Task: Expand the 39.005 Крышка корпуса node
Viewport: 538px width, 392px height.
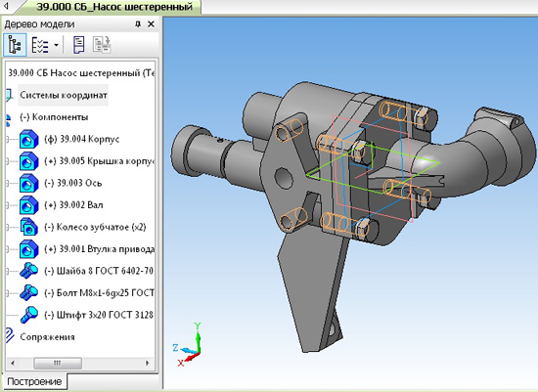Action: [x=8, y=161]
